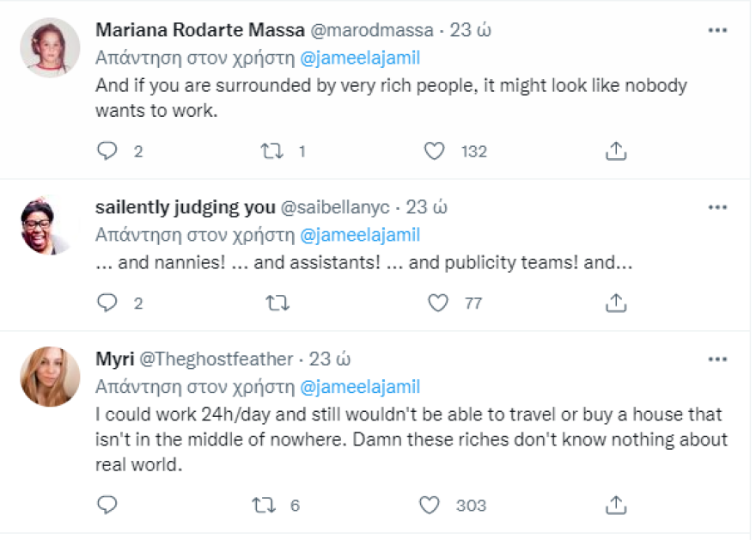Reply to Myri's tweet
The image size is (756, 540).
[107, 505]
